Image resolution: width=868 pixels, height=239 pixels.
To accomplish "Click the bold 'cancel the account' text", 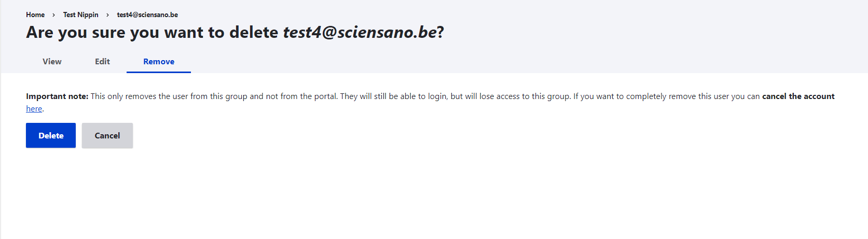I will pos(798,96).
